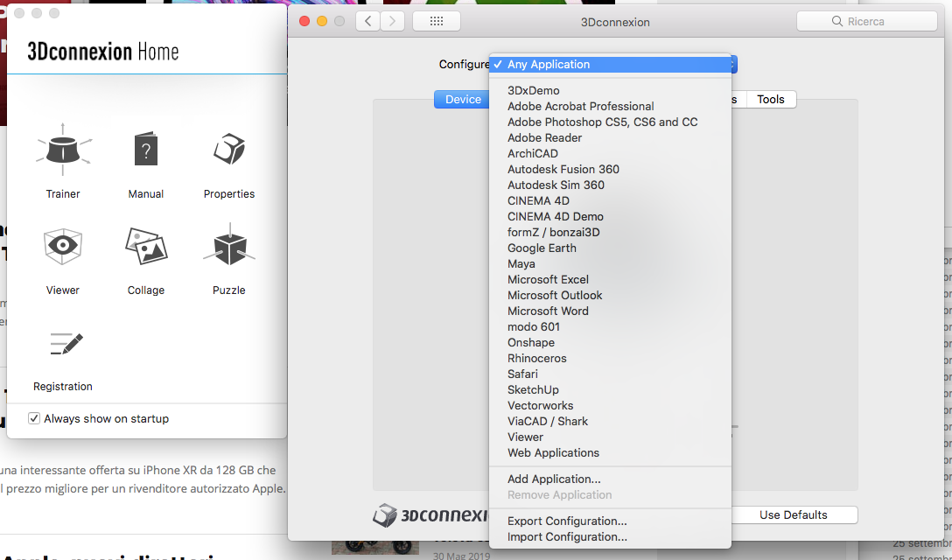952x560 pixels.
Task: Launch the Puzzle cube icon
Action: pos(229,246)
